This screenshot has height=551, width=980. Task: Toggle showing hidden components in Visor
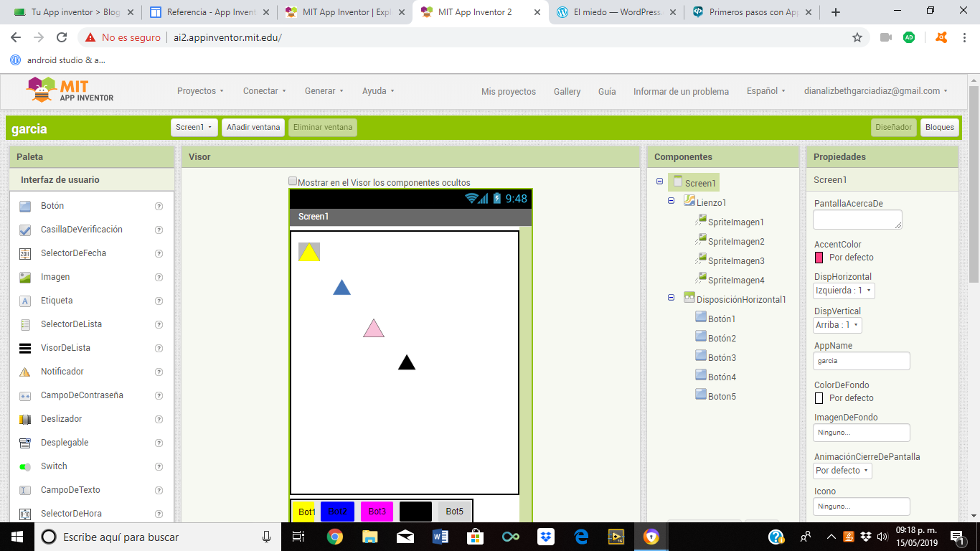click(293, 182)
